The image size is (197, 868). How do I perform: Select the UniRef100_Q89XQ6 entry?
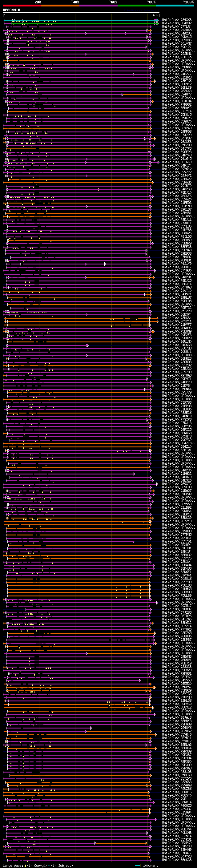(x=177, y=40)
